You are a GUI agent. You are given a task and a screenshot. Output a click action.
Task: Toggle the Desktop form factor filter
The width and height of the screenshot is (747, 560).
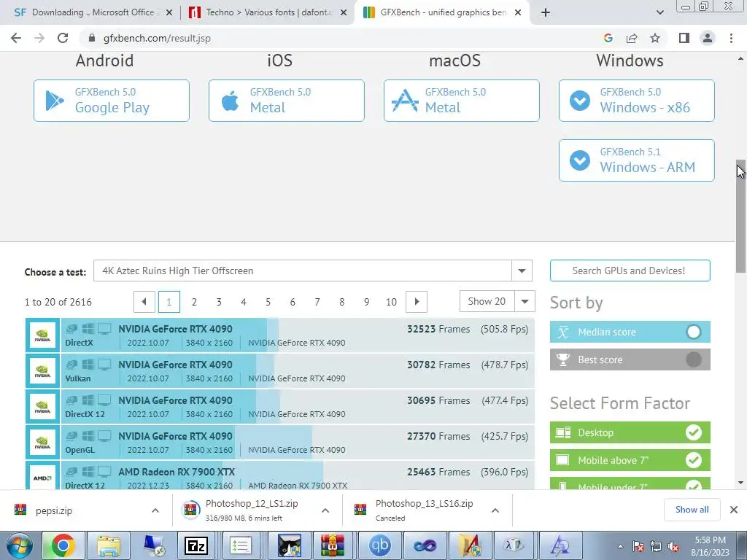(630, 432)
